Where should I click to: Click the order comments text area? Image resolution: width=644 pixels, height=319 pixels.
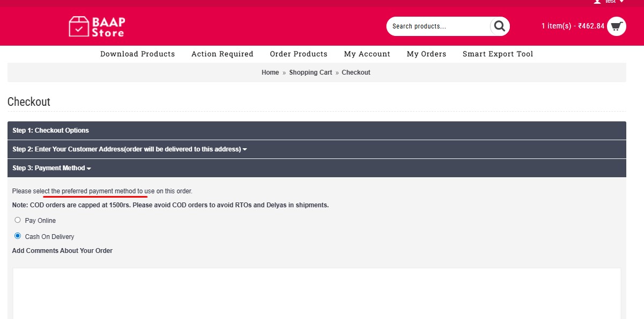317,293
